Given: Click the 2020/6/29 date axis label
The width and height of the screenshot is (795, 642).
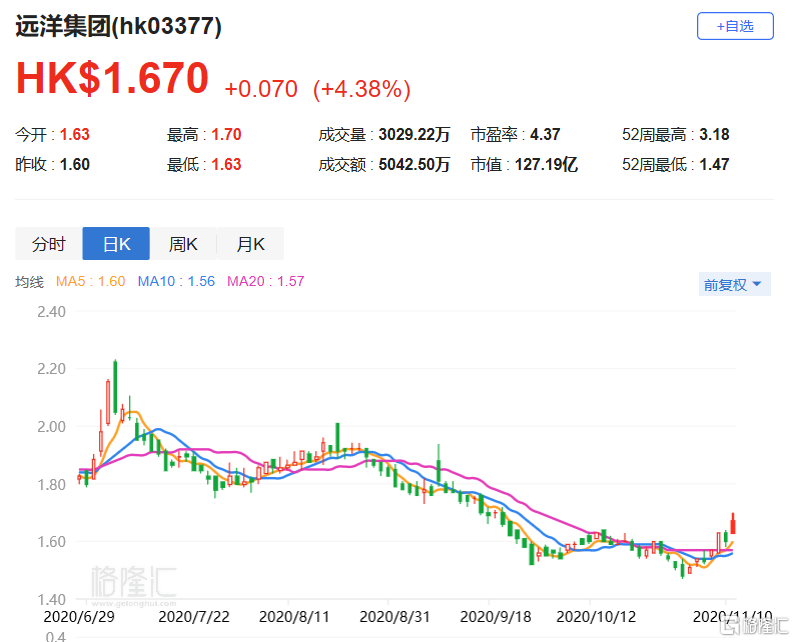Looking at the screenshot, I should click(x=79, y=617).
